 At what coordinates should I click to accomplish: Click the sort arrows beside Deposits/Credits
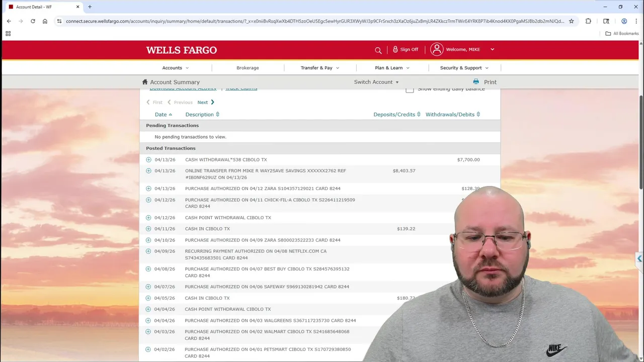pos(419,115)
